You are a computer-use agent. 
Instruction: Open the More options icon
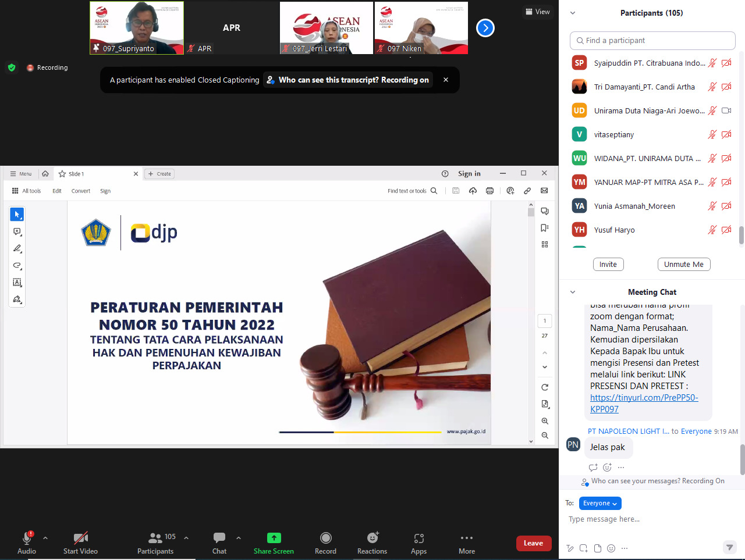tap(466, 538)
